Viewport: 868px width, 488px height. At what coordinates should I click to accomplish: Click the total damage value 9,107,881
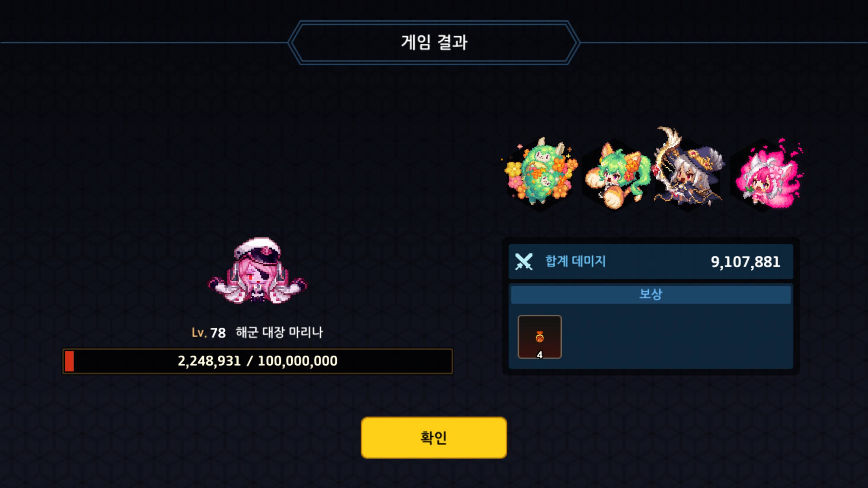tap(745, 262)
